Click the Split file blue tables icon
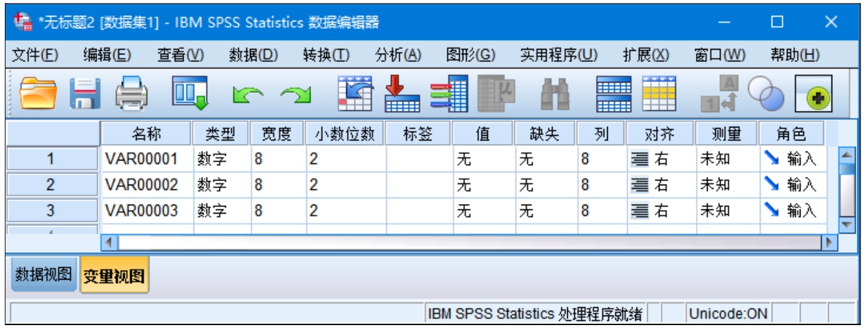The width and height of the screenshot is (868, 332). (613, 95)
